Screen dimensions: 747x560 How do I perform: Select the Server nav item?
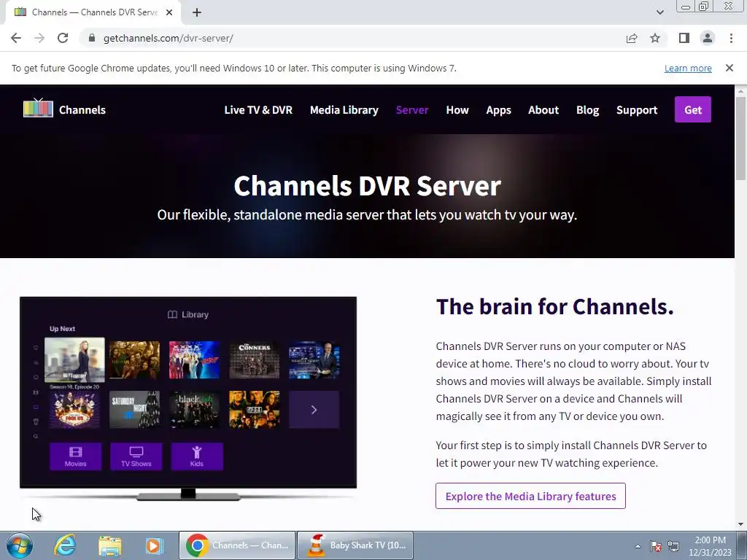(412, 110)
